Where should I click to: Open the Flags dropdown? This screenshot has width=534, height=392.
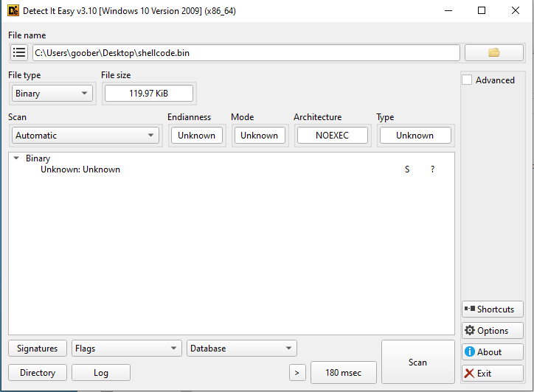pos(127,349)
